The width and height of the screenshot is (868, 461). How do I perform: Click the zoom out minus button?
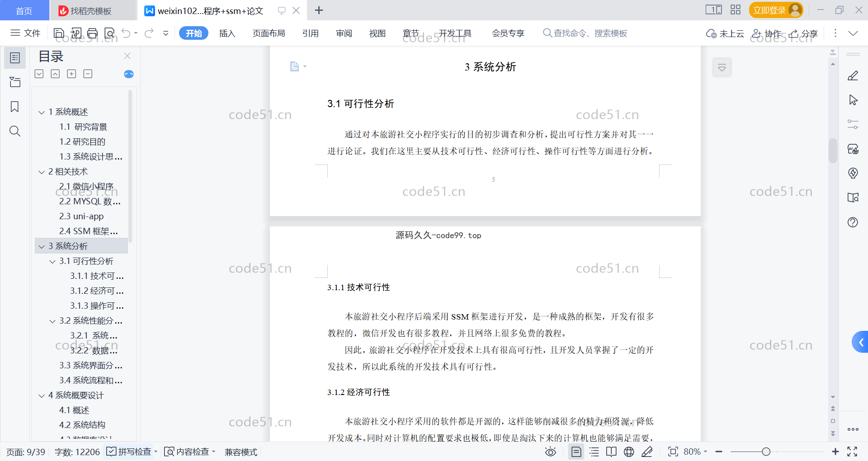pos(719,452)
